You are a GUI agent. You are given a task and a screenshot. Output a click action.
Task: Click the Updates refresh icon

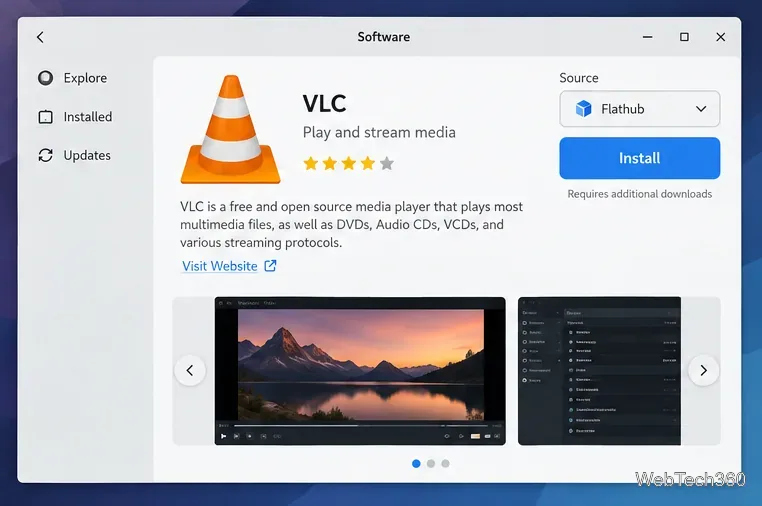coord(46,155)
